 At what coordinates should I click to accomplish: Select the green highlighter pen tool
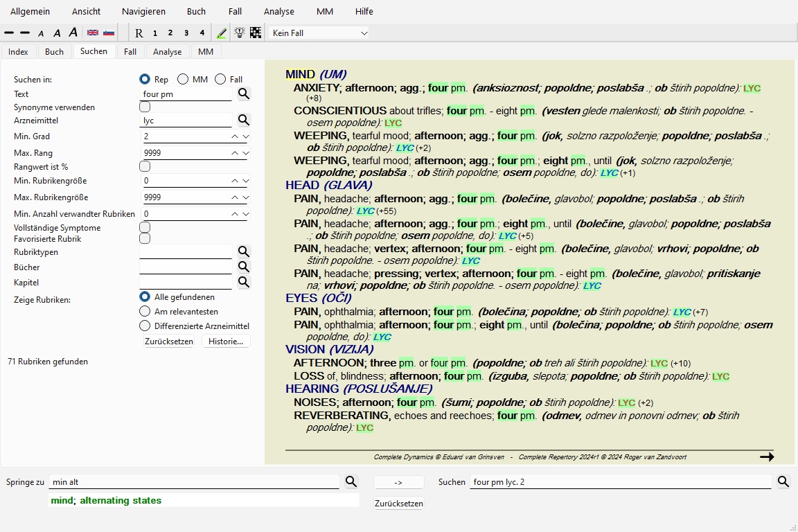[222, 33]
